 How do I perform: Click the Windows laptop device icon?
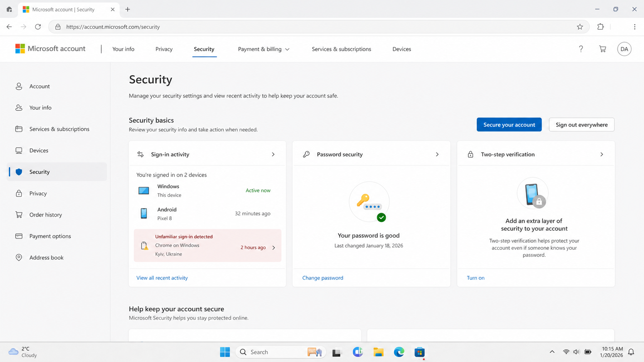pos(144,190)
